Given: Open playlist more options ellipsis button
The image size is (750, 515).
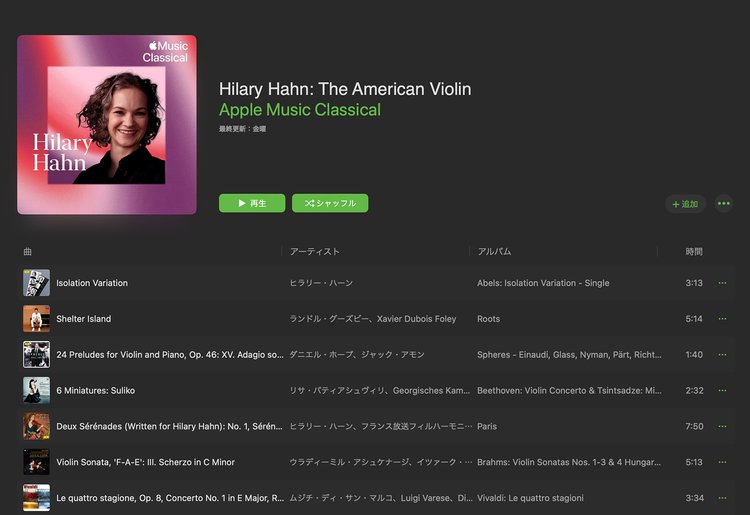Looking at the screenshot, I should click(724, 204).
